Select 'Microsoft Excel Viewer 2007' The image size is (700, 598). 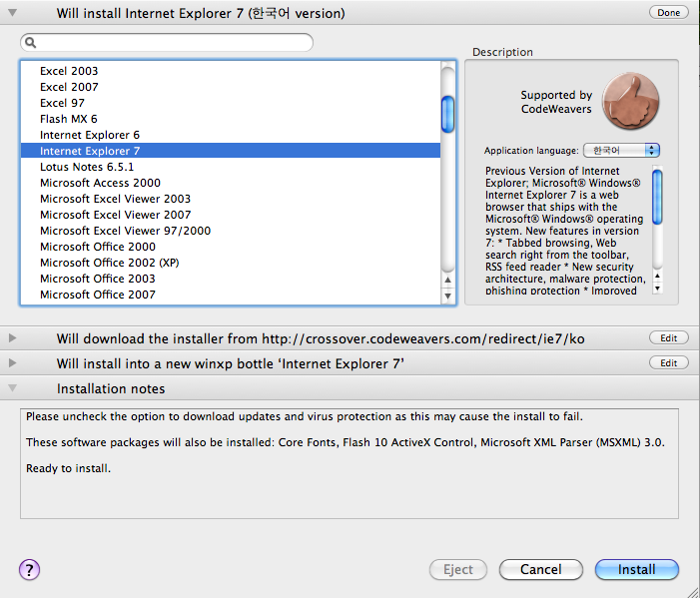pyautogui.click(x=231, y=215)
